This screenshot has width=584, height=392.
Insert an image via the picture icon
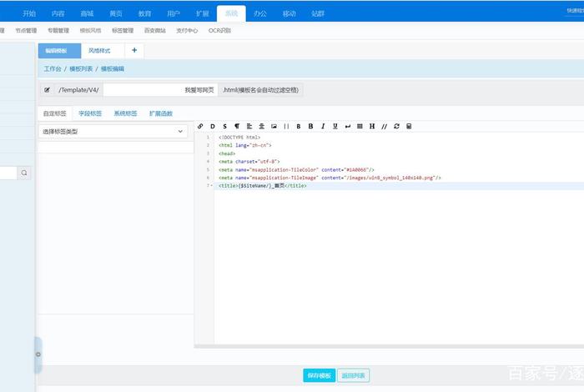[x=274, y=126]
